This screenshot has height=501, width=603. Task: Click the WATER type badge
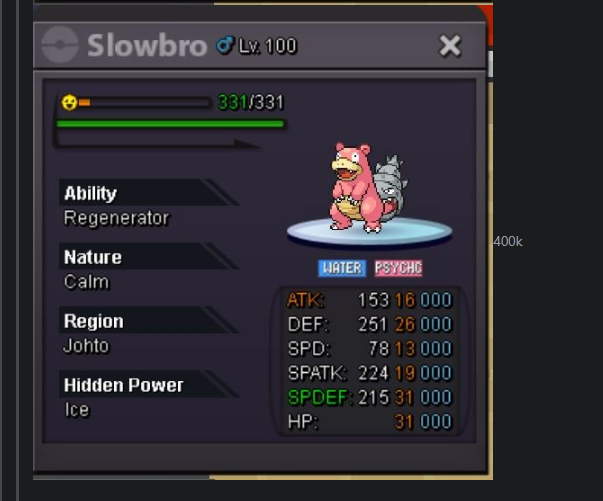(x=342, y=268)
